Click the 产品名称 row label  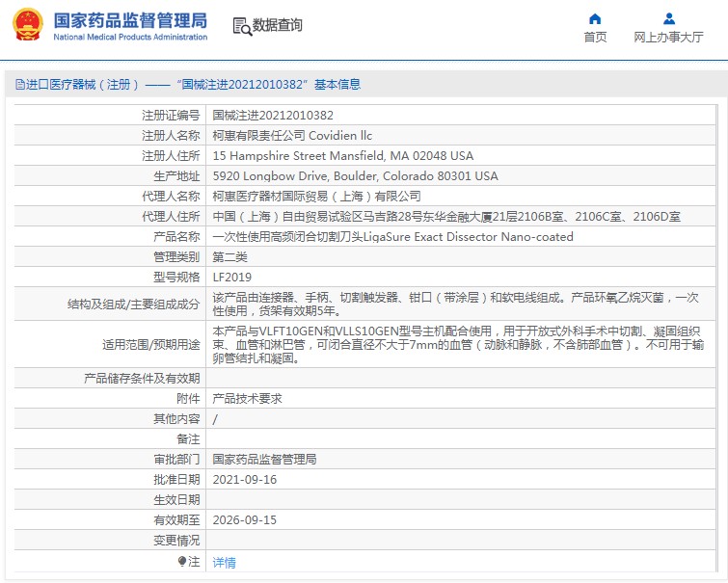[176, 237]
